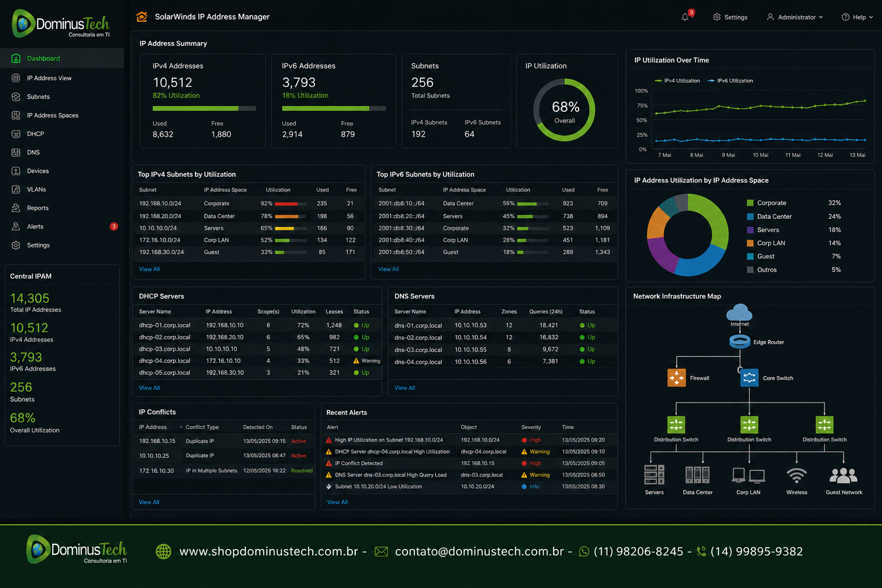882x588 pixels.
Task: Select dhcp-04.corp.local server row
Action: 257,361
